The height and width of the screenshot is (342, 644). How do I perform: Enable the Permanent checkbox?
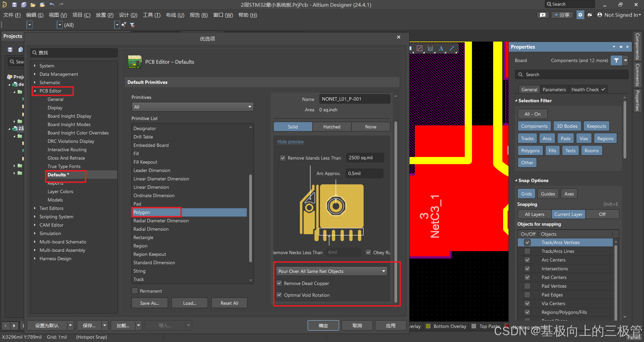click(x=135, y=291)
